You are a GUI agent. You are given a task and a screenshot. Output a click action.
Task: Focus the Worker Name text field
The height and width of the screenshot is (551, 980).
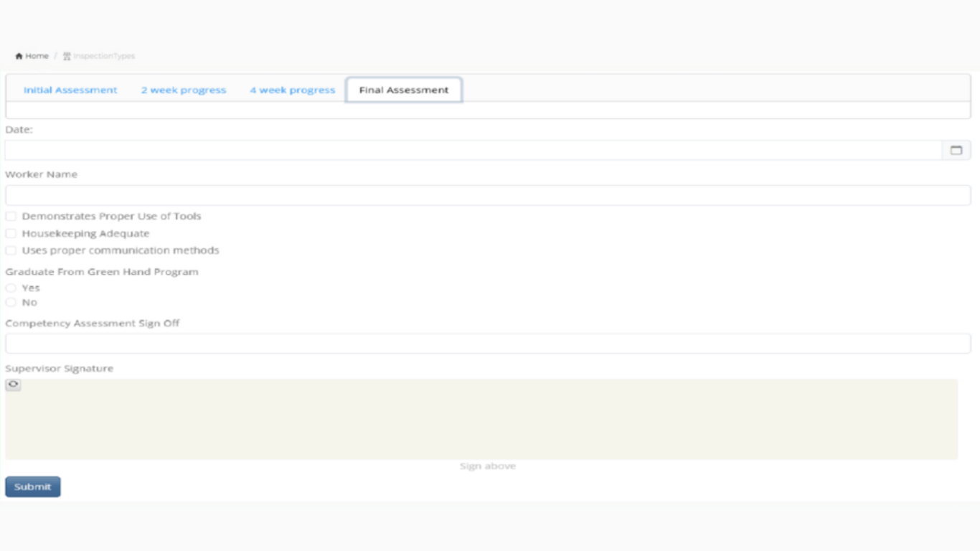coord(488,195)
